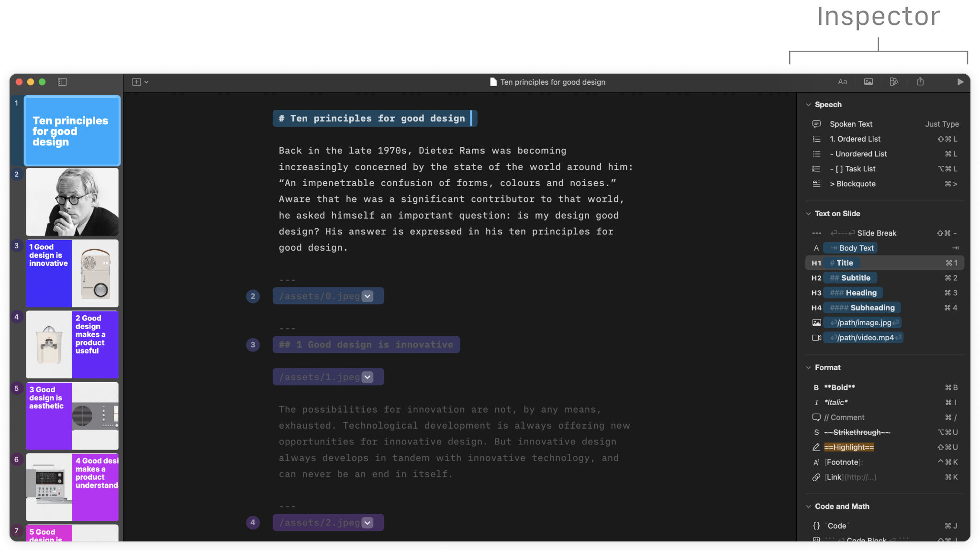Click the ordered list icon

click(816, 139)
